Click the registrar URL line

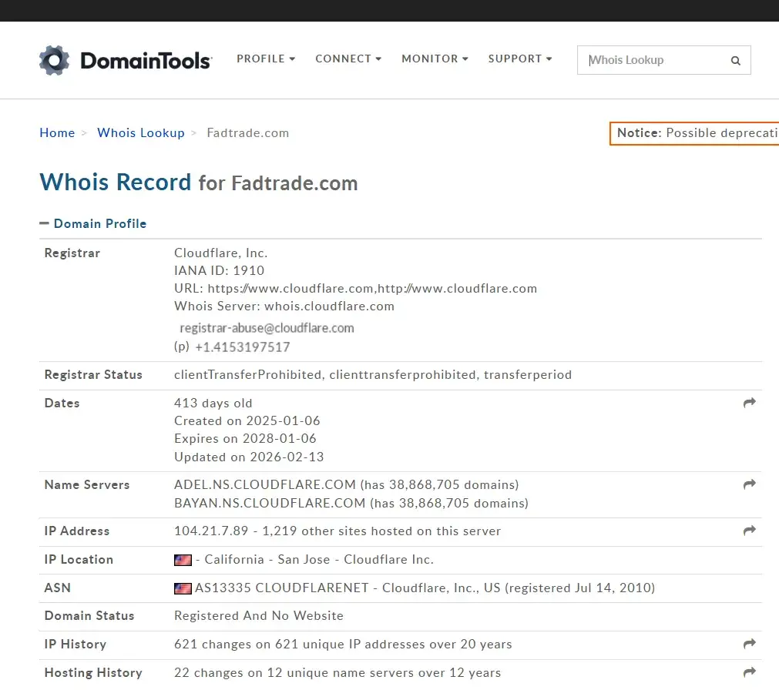click(x=356, y=289)
